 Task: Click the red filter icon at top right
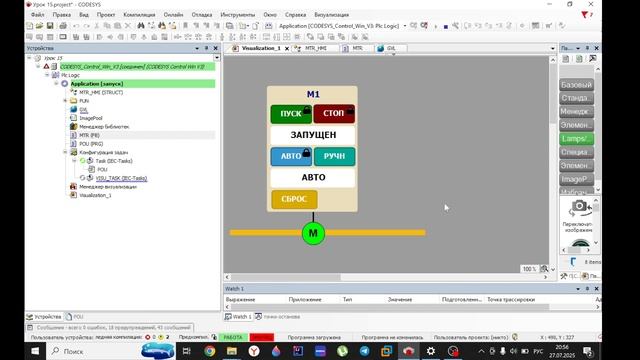tap(584, 15)
